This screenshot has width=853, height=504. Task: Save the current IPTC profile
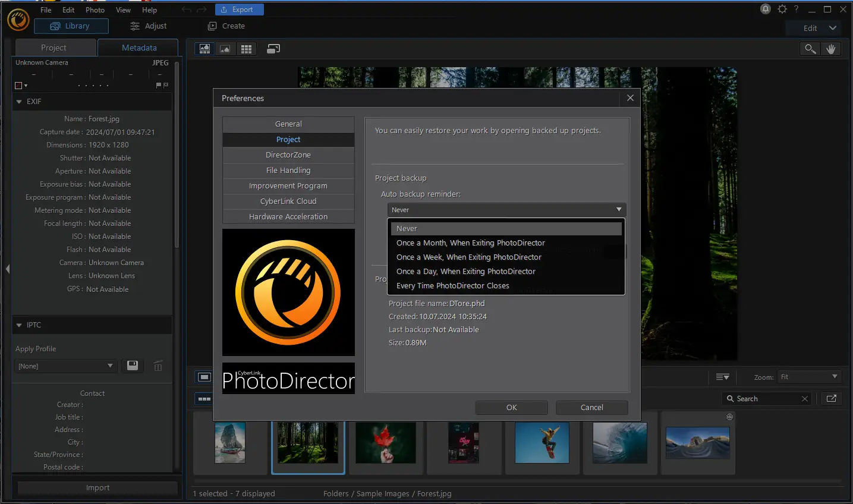tap(132, 366)
